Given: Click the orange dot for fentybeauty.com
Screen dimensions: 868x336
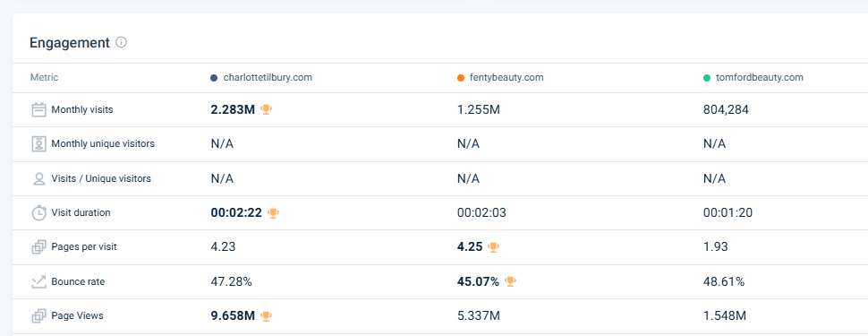Looking at the screenshot, I should [x=461, y=78].
